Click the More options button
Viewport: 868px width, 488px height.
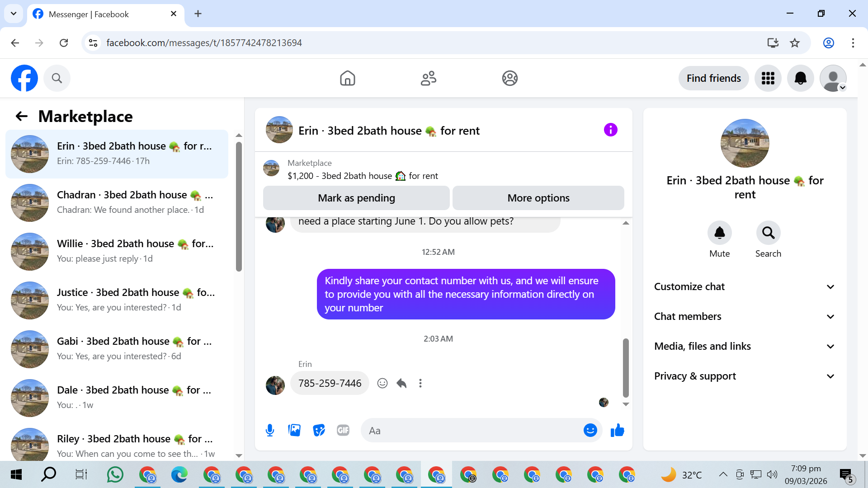538,198
